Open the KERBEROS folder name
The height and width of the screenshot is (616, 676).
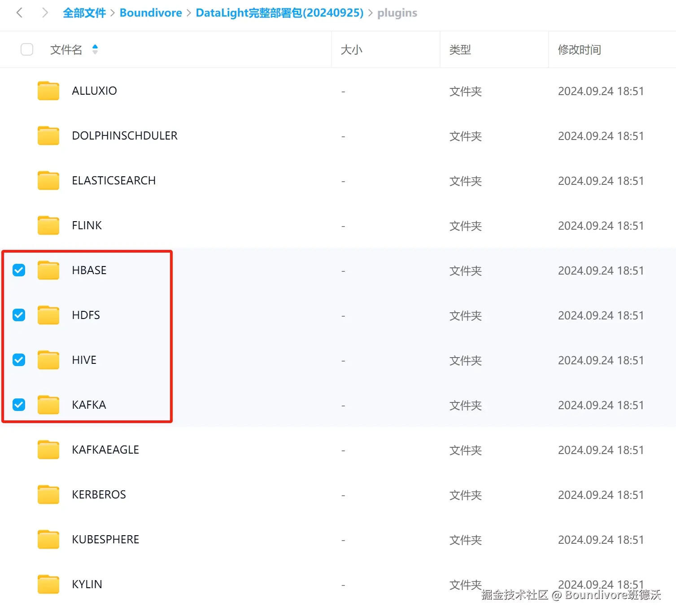[x=99, y=494]
